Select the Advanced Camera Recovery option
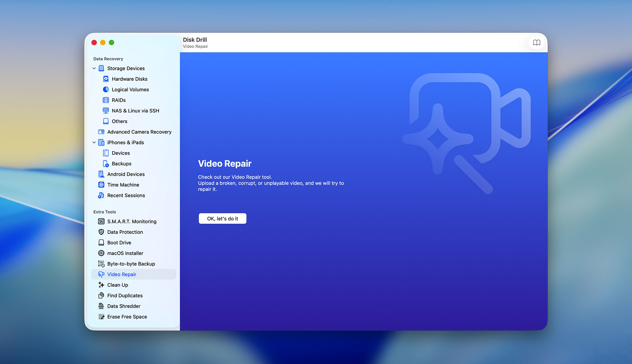The image size is (632, 364). click(x=139, y=132)
